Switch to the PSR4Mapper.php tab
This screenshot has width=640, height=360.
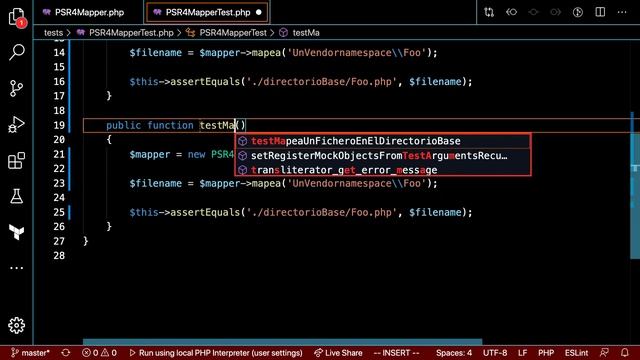point(83,12)
